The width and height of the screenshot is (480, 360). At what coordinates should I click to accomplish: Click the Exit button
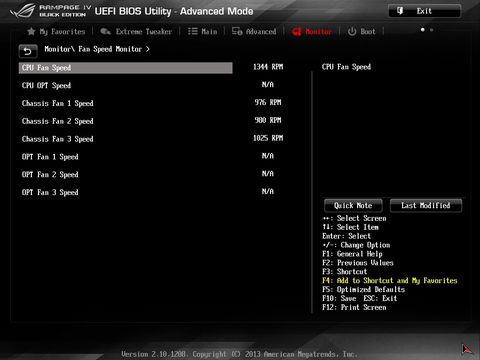click(x=425, y=11)
